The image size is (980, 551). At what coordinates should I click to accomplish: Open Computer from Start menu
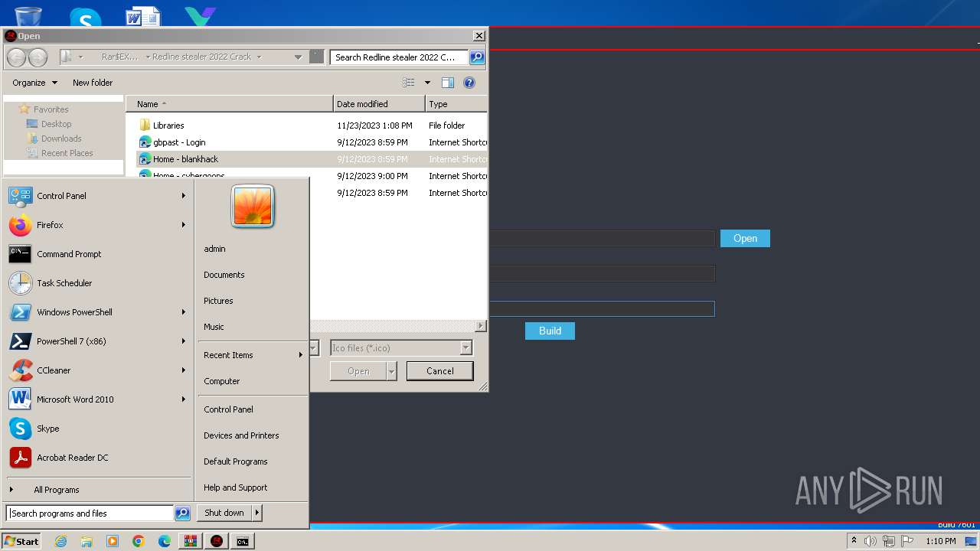point(221,381)
